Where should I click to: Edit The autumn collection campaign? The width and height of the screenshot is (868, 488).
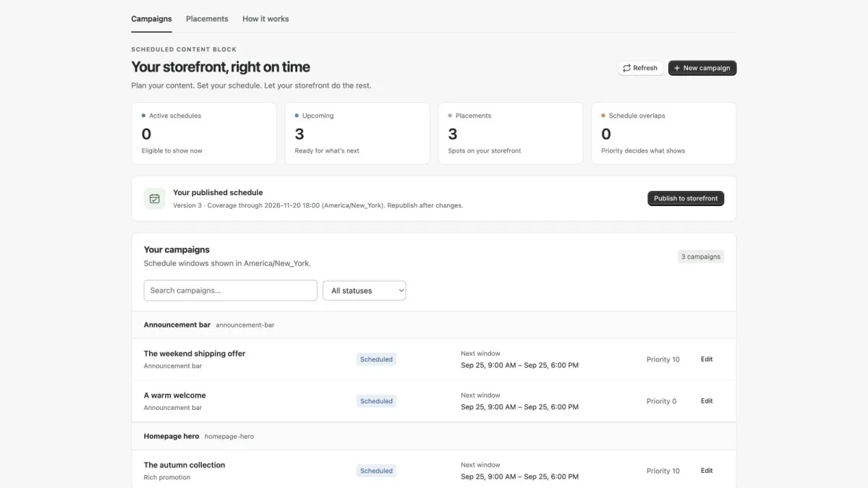[x=707, y=471]
